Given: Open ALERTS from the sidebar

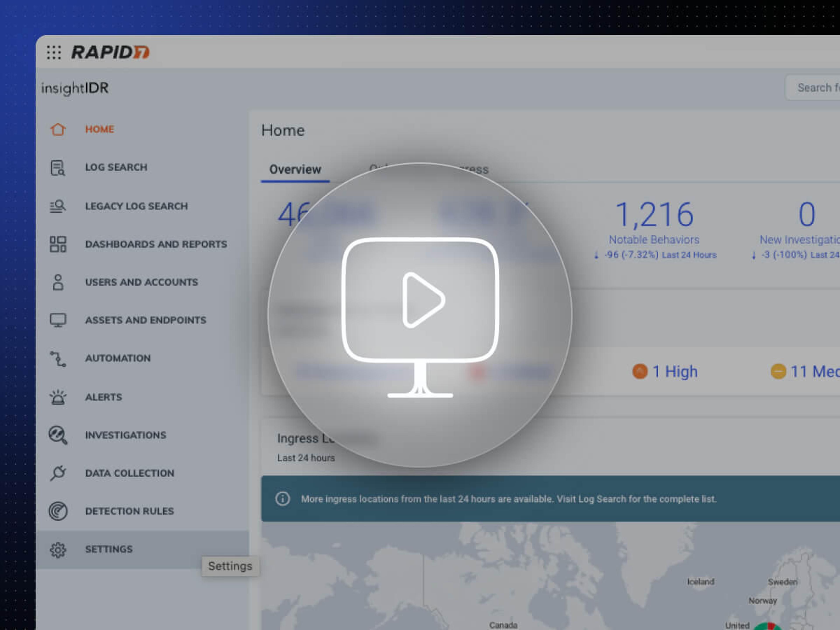Looking at the screenshot, I should click(104, 397).
